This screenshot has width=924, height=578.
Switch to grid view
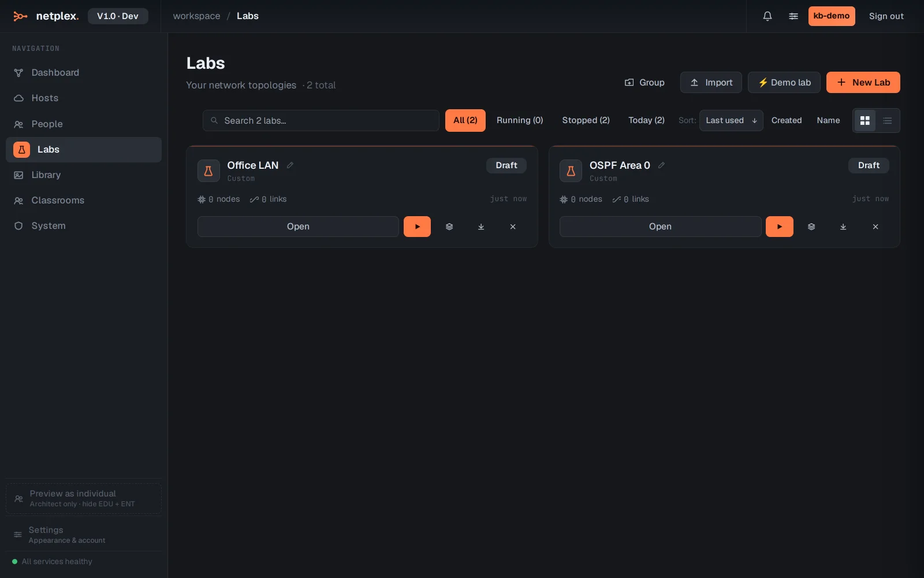click(865, 121)
